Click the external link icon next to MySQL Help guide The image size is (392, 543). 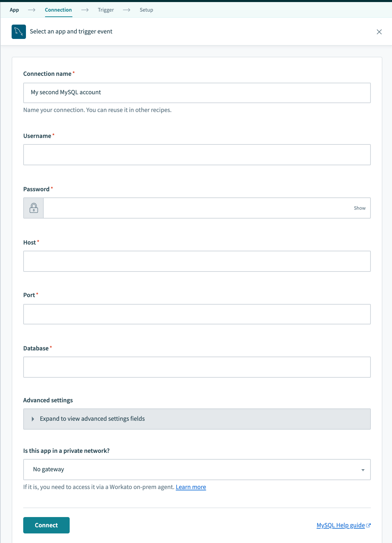pyautogui.click(x=368, y=525)
